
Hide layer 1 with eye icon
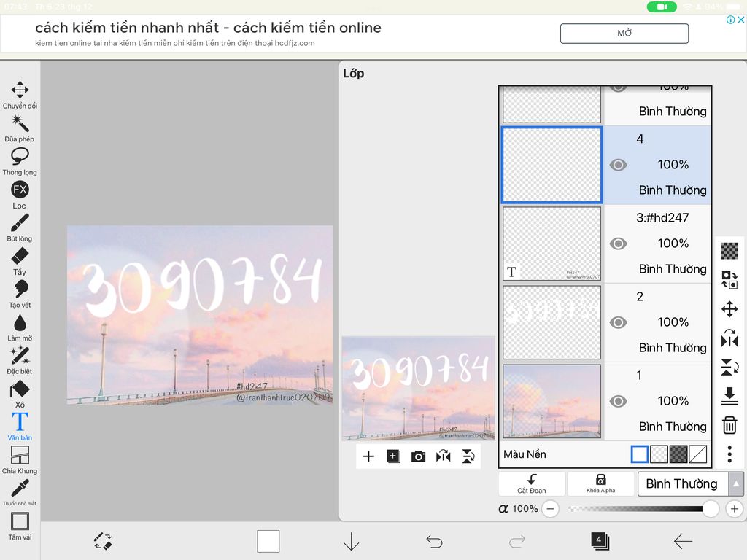[619, 402]
